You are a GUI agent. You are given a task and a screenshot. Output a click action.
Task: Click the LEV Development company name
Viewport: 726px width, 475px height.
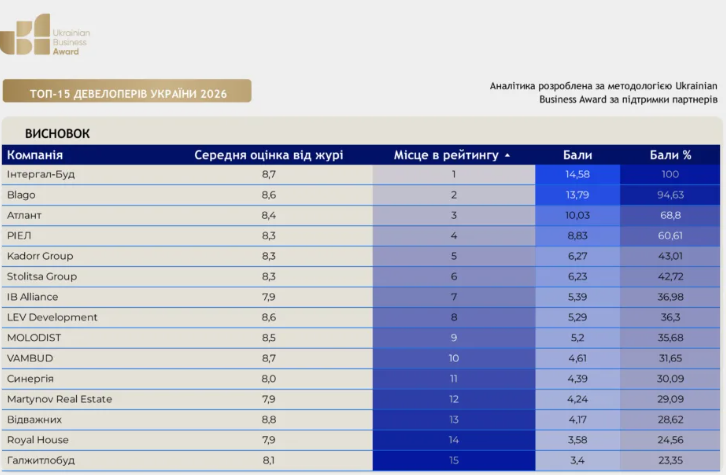pos(52,317)
